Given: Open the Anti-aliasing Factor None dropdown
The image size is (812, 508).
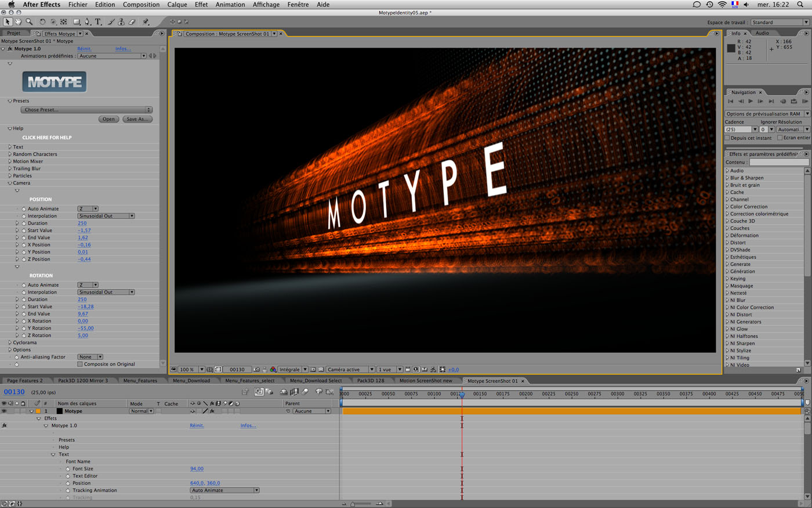Looking at the screenshot, I should pos(90,357).
